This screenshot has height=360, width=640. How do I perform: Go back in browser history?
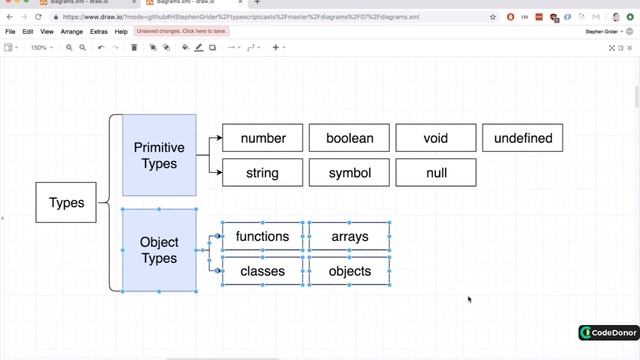(10, 17)
